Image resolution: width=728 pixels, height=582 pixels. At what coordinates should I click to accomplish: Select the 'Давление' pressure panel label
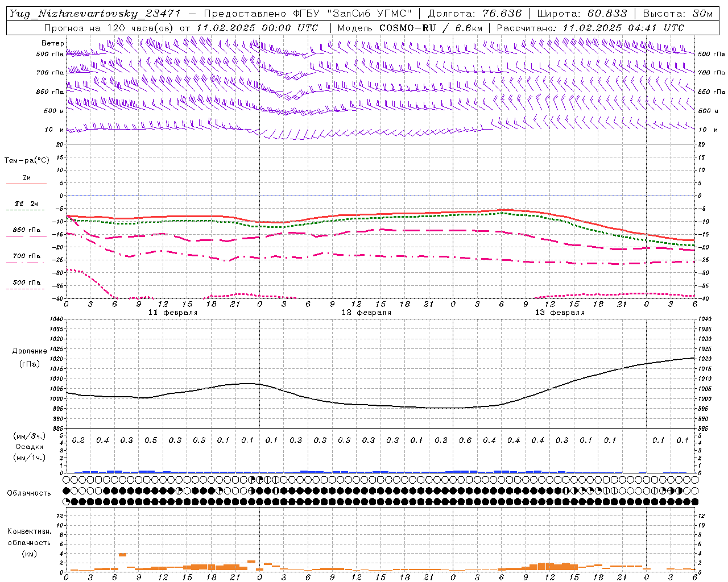tap(30, 351)
